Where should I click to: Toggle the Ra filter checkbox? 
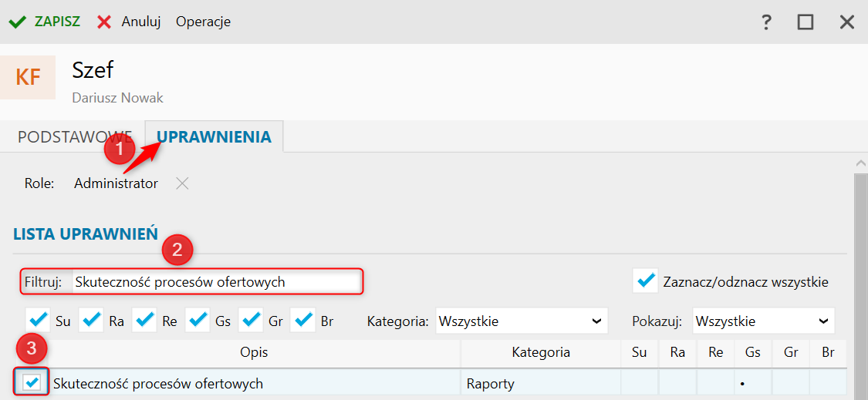[92, 320]
